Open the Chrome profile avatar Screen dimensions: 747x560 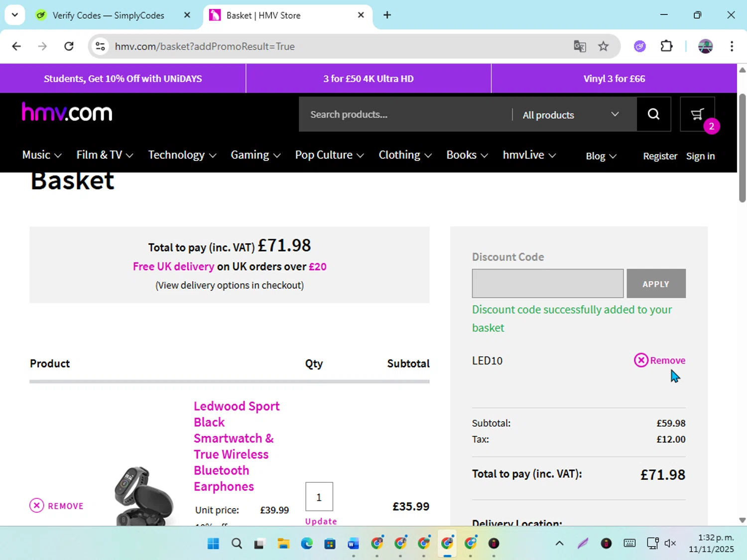[x=705, y=46]
